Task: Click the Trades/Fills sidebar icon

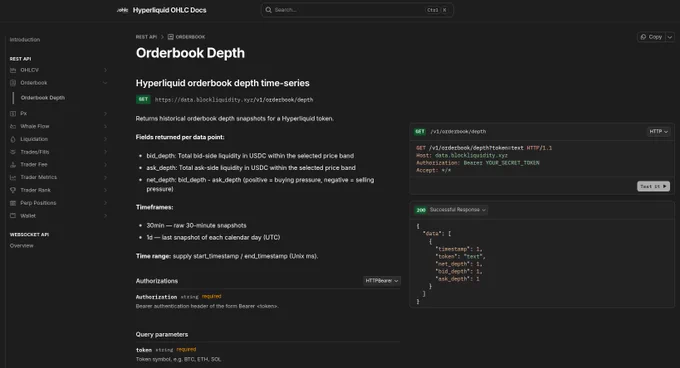Action: 13,152
